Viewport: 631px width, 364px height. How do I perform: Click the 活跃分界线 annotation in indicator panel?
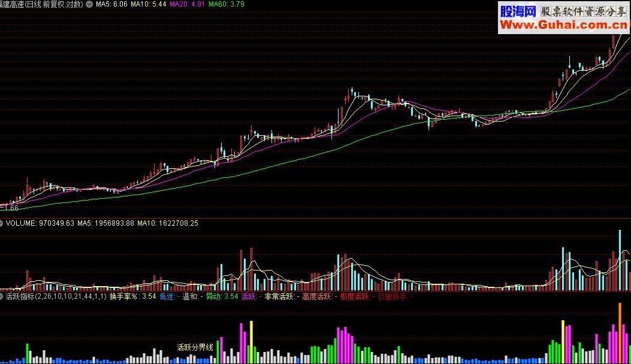(x=195, y=347)
